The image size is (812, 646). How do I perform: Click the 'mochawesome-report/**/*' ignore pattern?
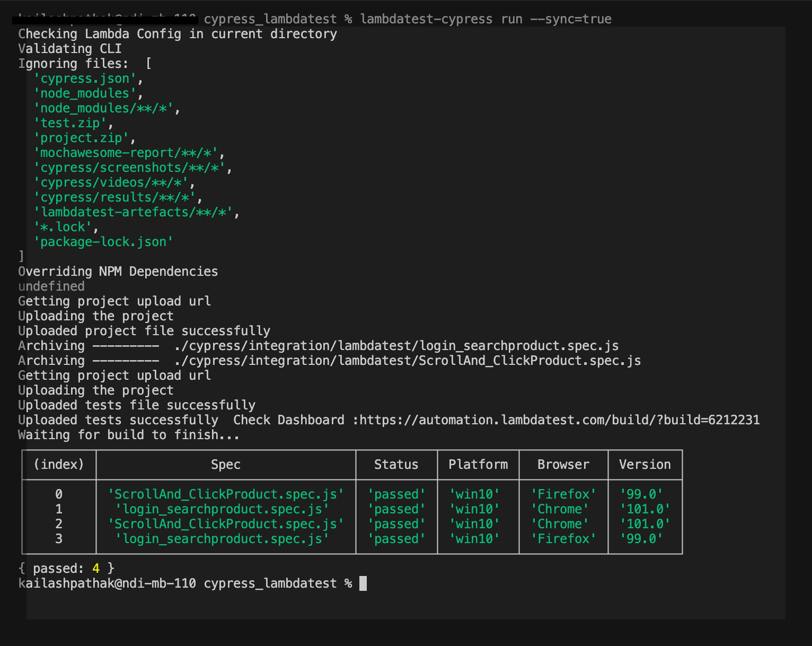[x=126, y=153]
